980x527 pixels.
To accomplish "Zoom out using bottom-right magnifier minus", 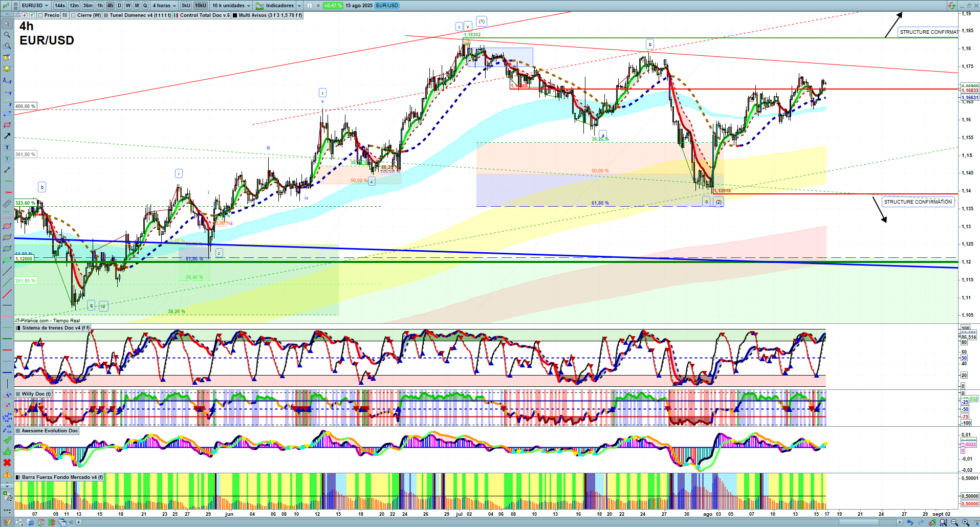I will point(954,522).
